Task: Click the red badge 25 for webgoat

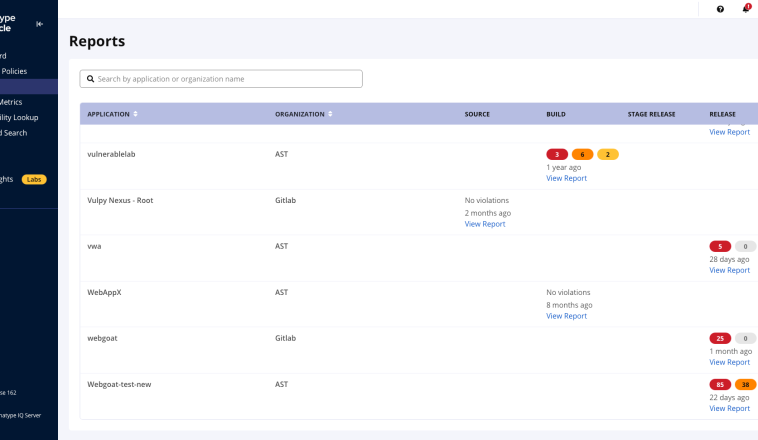Action: [x=720, y=338]
